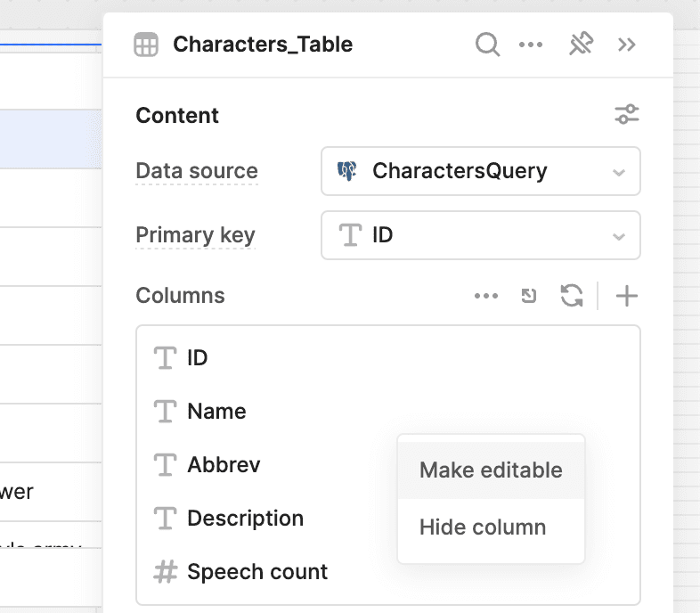Viewport: 700px width, 613px height.
Task: Add a new column with plus icon
Action: click(x=627, y=296)
